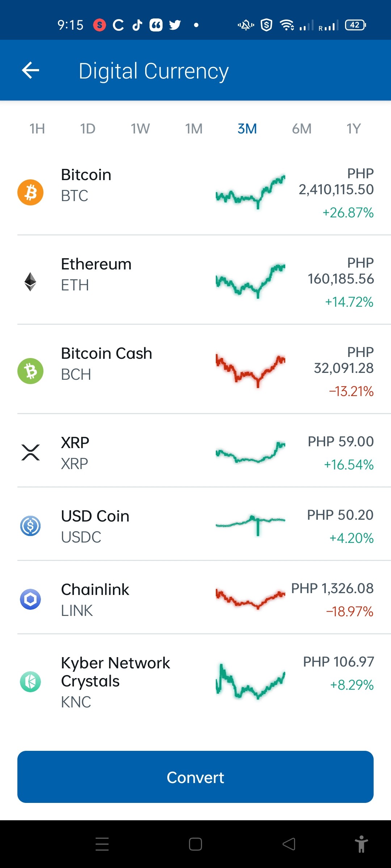This screenshot has height=868, width=391.
Task: Open Bitcoin price chart sparkline
Action: [251, 192]
